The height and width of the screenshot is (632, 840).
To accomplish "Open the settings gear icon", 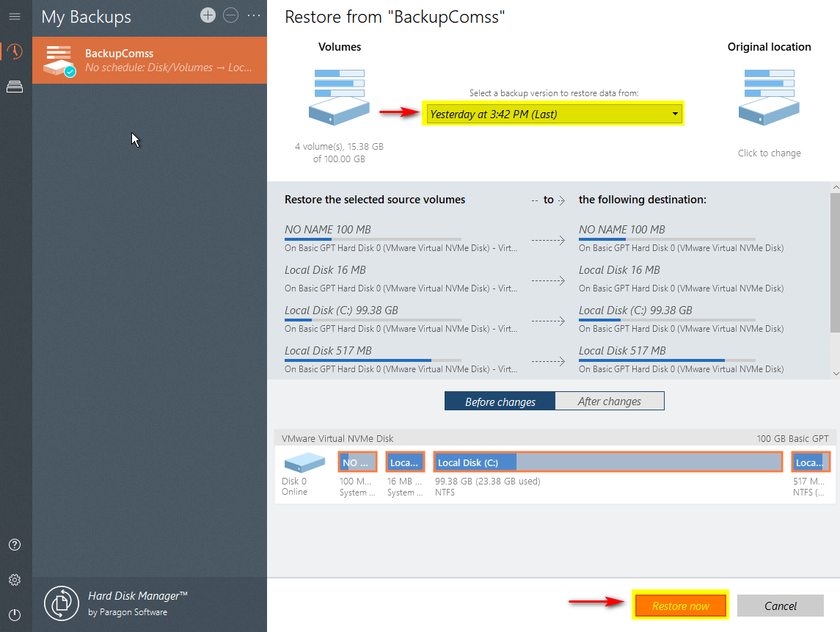I will [x=15, y=579].
